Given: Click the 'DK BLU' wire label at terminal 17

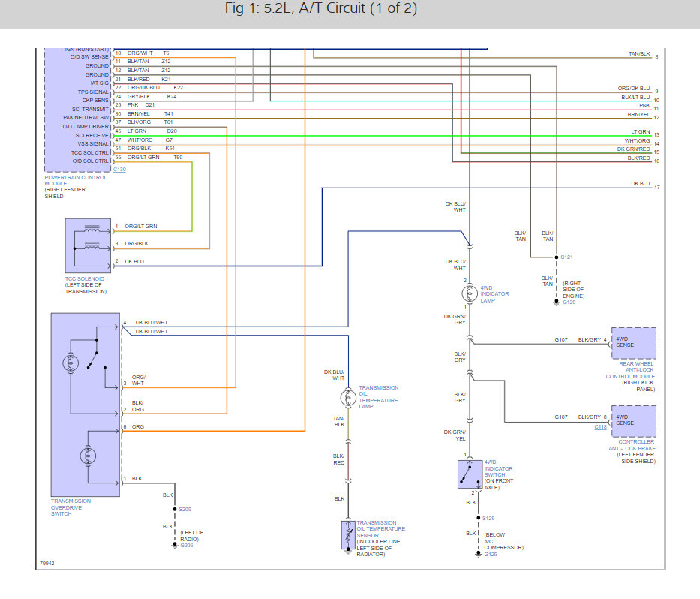Looking at the screenshot, I should pos(641,184).
